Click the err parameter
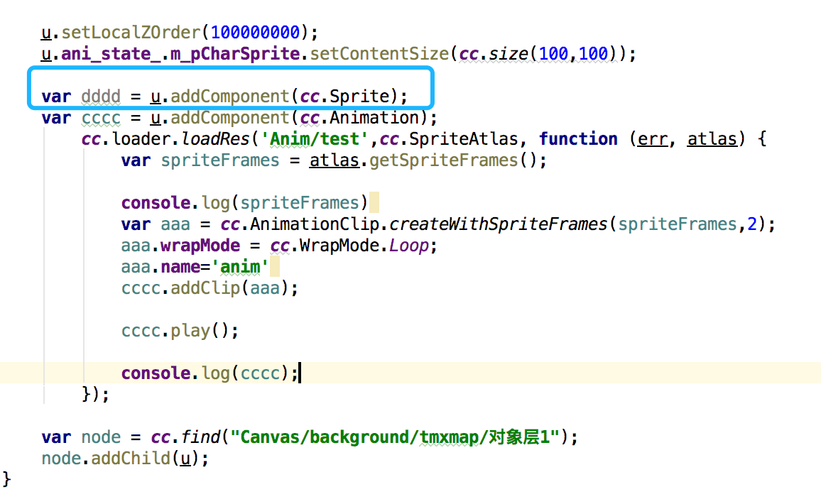 [x=653, y=138]
